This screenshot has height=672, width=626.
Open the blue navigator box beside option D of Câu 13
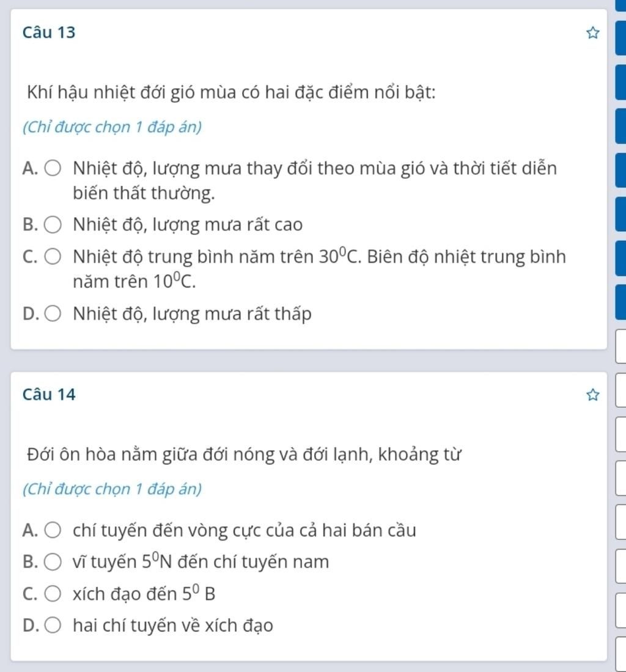(x=621, y=302)
